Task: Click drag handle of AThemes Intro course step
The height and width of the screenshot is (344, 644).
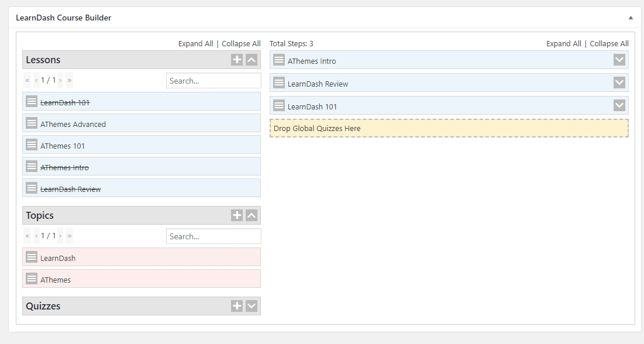Action: point(279,61)
